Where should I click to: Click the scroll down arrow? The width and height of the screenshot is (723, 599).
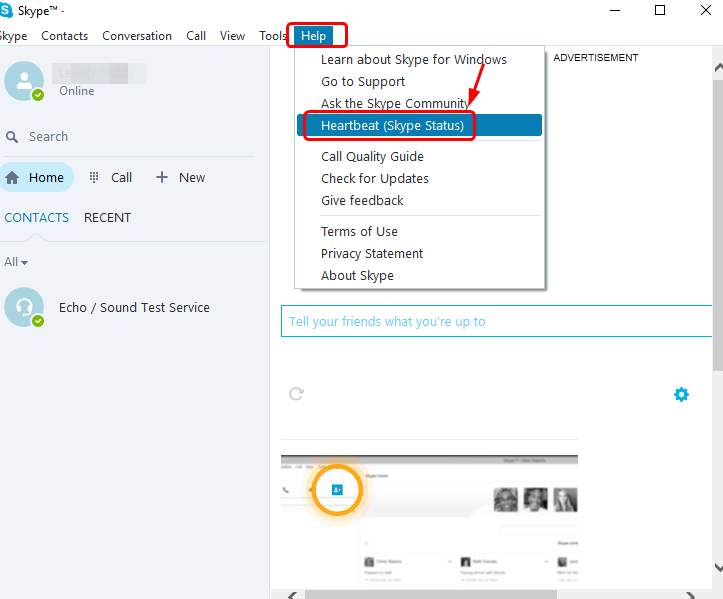(x=718, y=567)
